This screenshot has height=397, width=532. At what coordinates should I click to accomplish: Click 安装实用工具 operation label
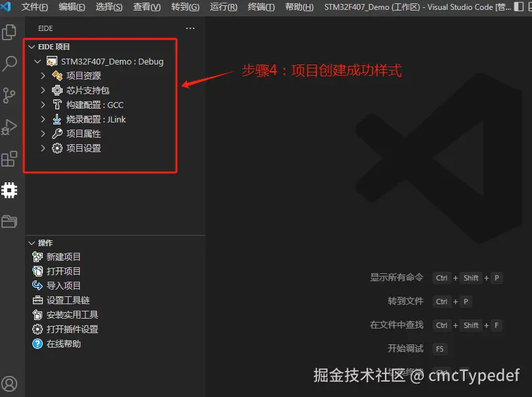(72, 315)
